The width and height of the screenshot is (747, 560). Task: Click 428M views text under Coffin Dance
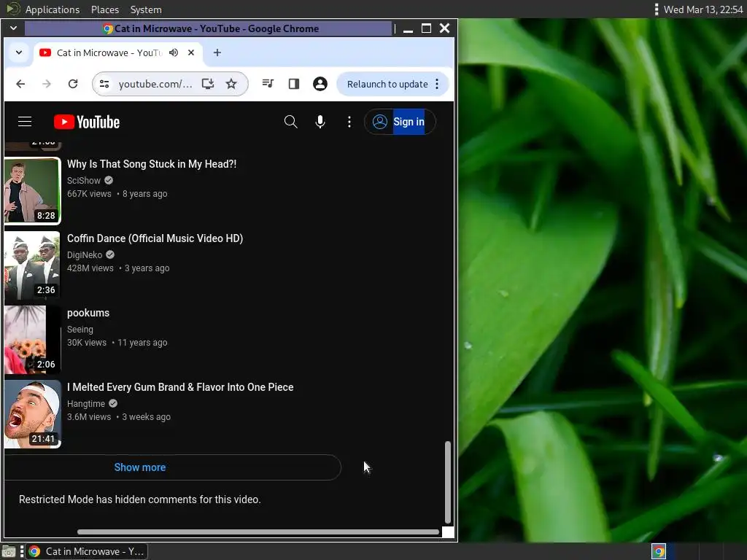pos(90,268)
